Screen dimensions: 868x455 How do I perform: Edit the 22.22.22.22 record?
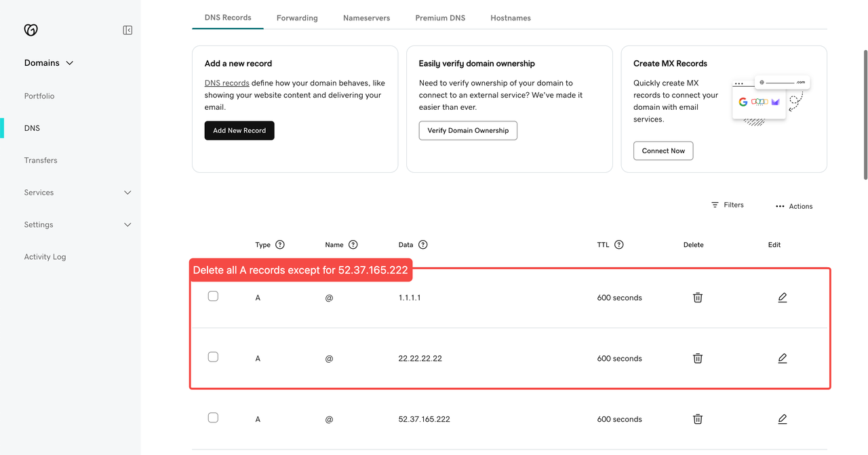[782, 358]
